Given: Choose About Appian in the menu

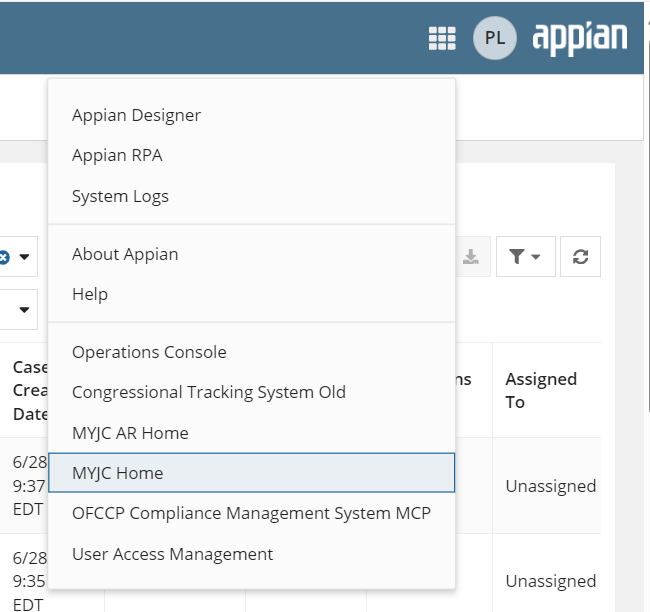Looking at the screenshot, I should [252, 254].
